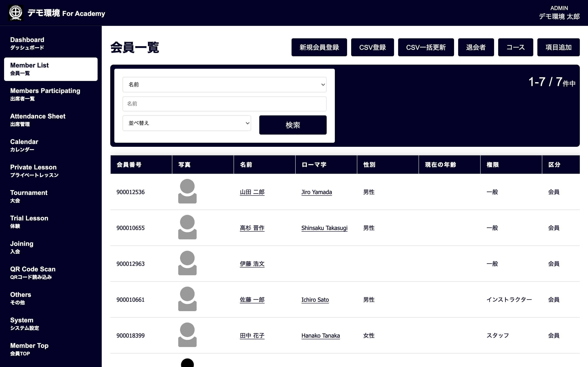The width and height of the screenshot is (588, 367).
Task: Open the 名前 search field dropdown
Action: tap(224, 85)
